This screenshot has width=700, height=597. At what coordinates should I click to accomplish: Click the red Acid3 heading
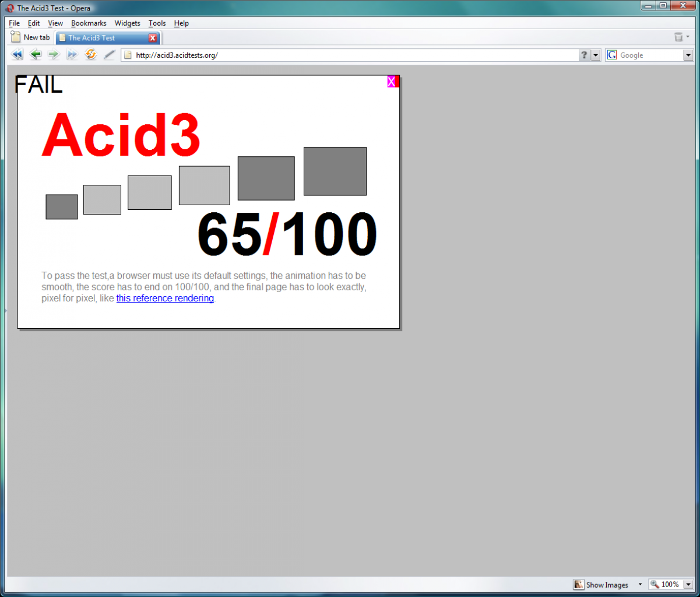click(x=121, y=135)
